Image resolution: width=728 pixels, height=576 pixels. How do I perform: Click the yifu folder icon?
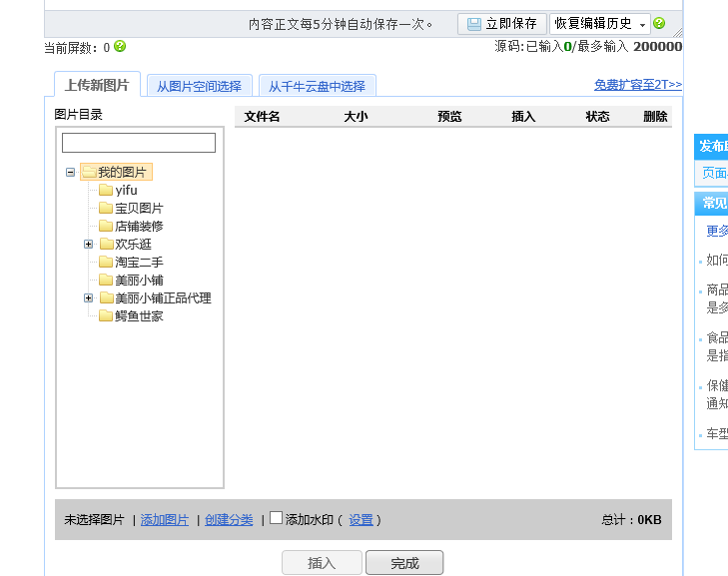click(106, 190)
